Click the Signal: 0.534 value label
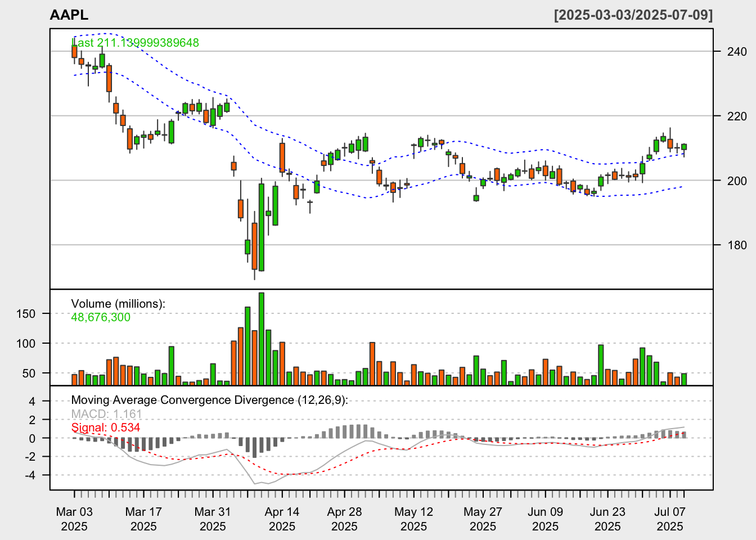This screenshot has width=756, height=540. click(106, 427)
